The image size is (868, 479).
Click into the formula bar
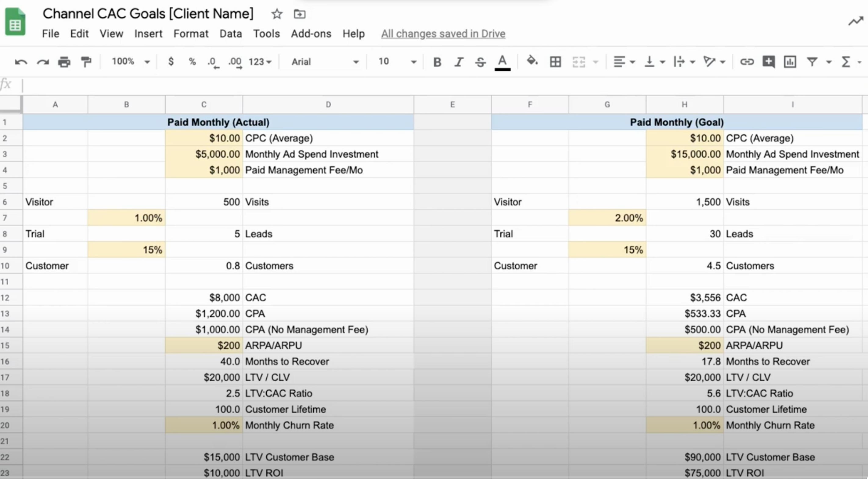coord(438,85)
